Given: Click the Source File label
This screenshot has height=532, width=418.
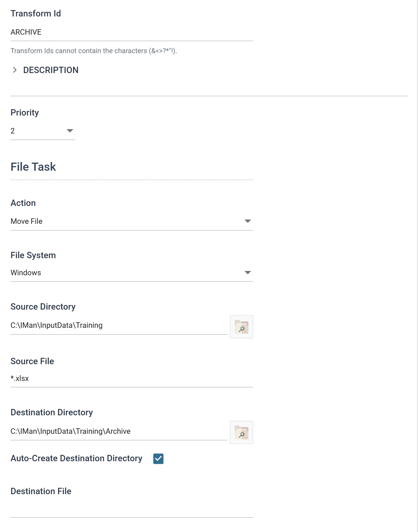Looking at the screenshot, I should [x=32, y=361].
